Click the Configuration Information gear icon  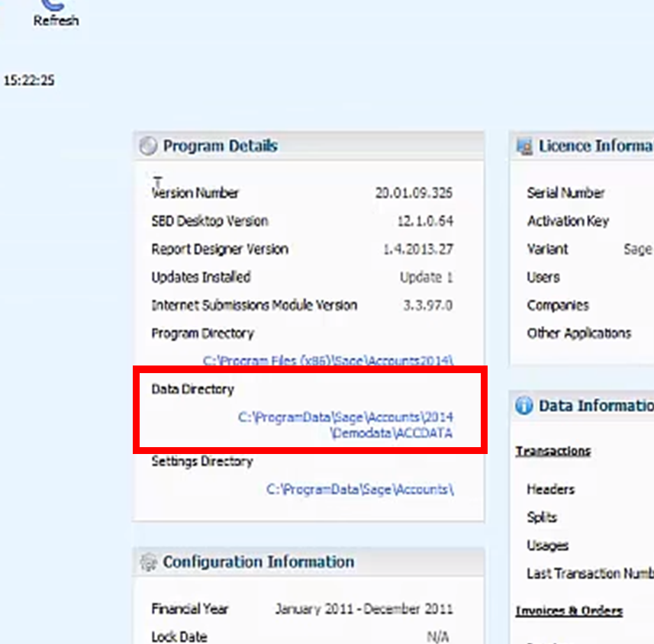[149, 562]
